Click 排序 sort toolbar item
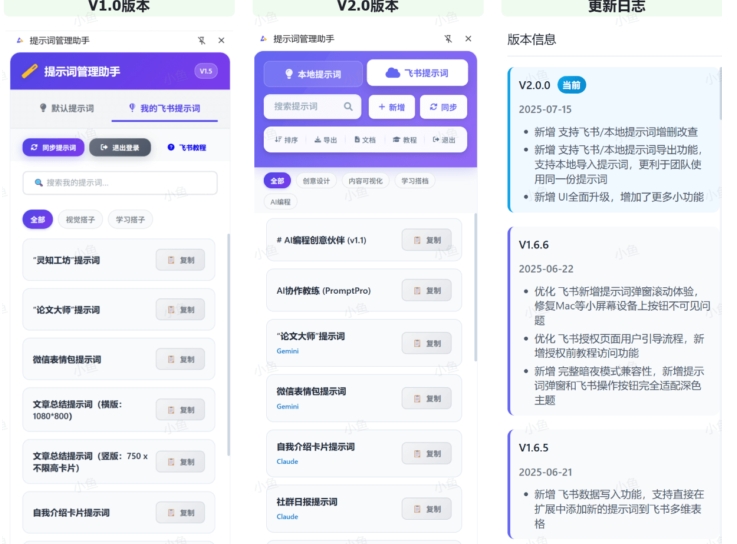737x544 pixels. pos(286,140)
